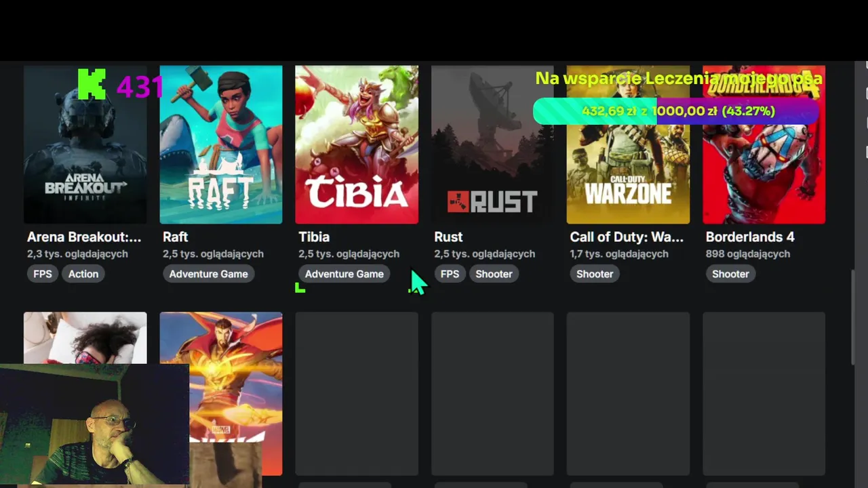
Task: Open the Tibia game cover
Action: click(x=357, y=144)
